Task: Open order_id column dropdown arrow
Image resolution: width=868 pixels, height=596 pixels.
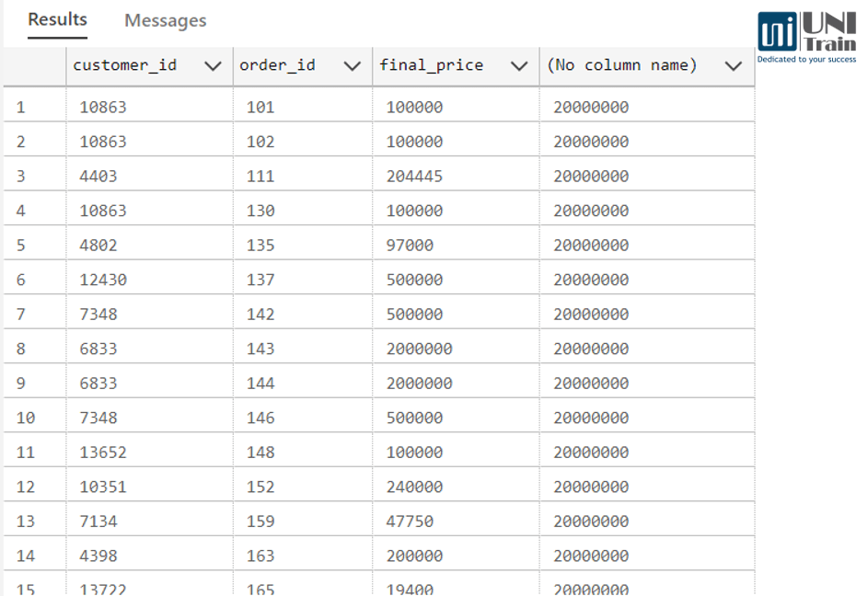Action: tap(352, 66)
